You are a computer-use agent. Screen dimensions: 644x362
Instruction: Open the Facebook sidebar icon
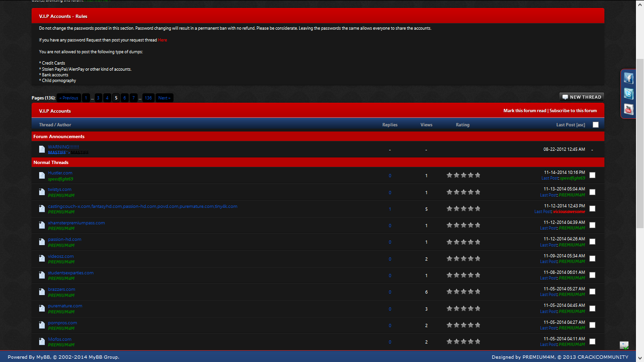coord(628,78)
